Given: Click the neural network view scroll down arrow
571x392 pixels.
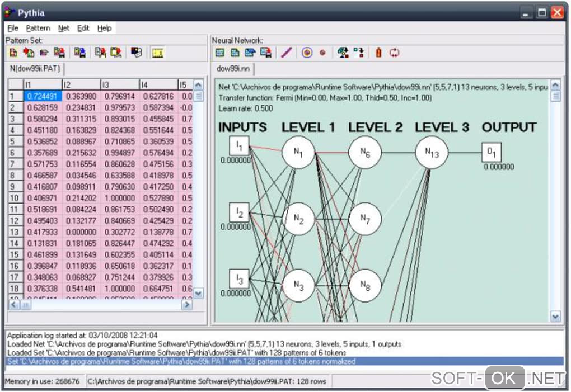Looking at the screenshot, I should point(555,317).
